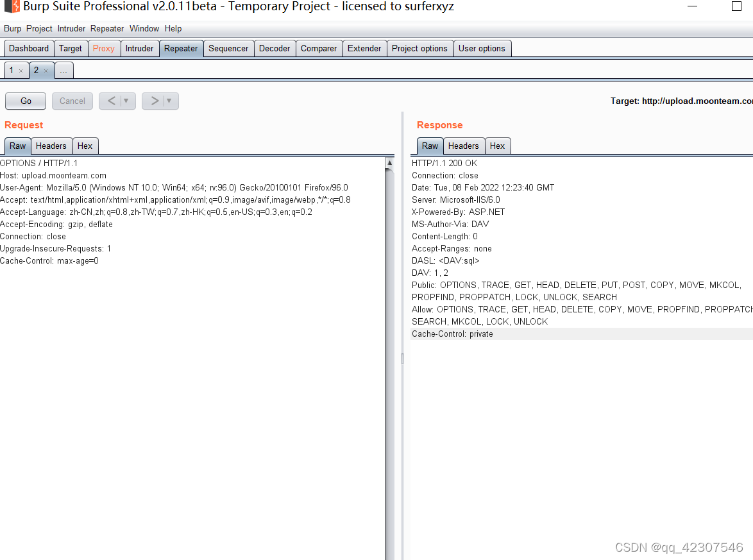Click the 'Cache-Control: max-age=0' request line
753x560 pixels.
click(x=49, y=261)
